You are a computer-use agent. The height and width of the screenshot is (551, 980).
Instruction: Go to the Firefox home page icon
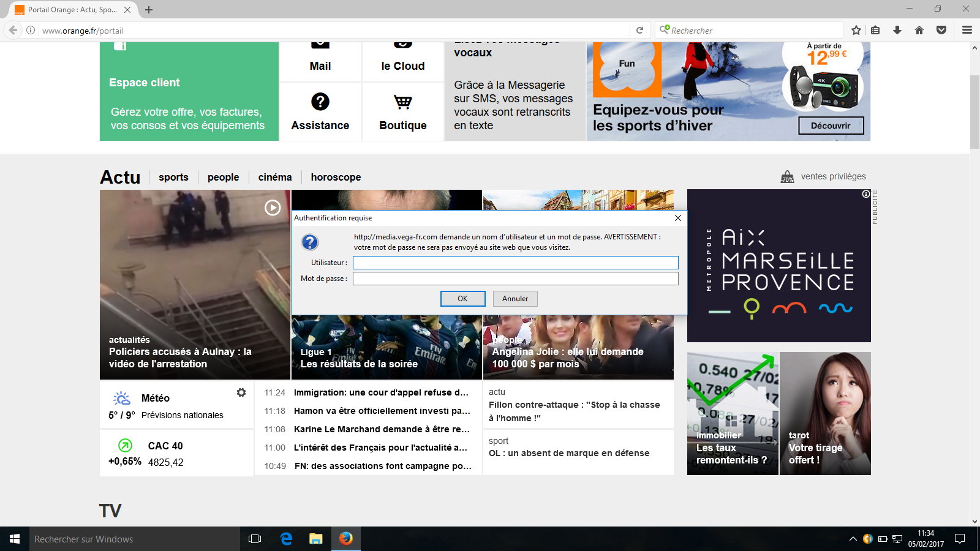point(919,30)
